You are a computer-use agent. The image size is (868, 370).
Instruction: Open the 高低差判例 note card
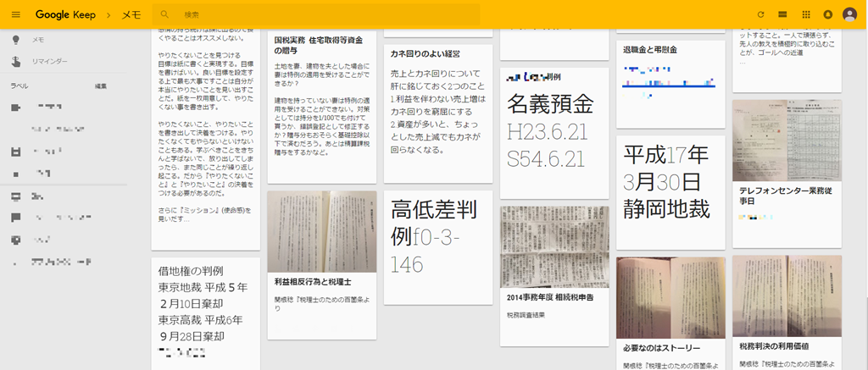[x=438, y=247]
